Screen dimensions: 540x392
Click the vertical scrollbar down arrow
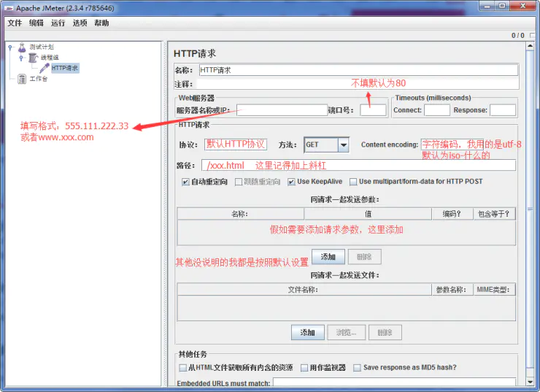point(531,382)
